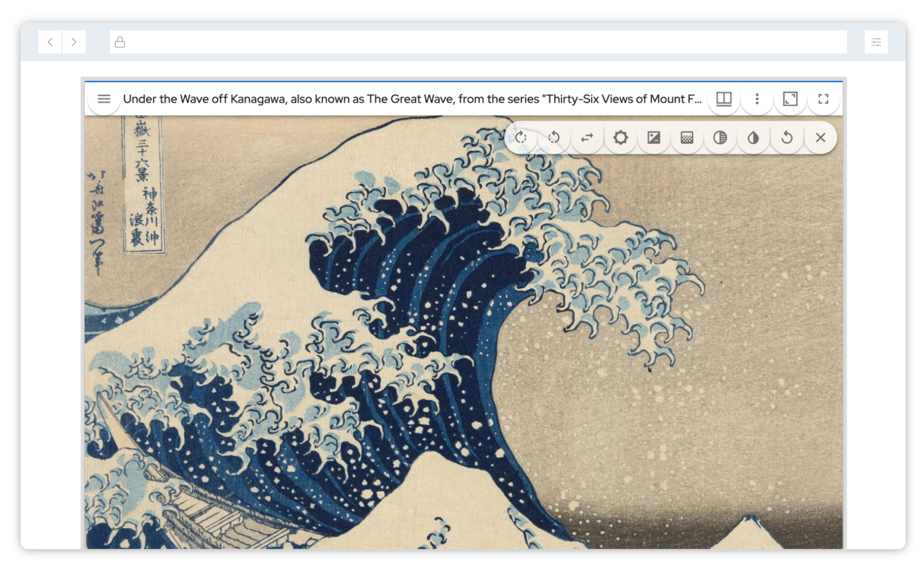Viewport: 924px width, 572px height.
Task: Adjust the image contrast
Action: pyautogui.click(x=720, y=138)
